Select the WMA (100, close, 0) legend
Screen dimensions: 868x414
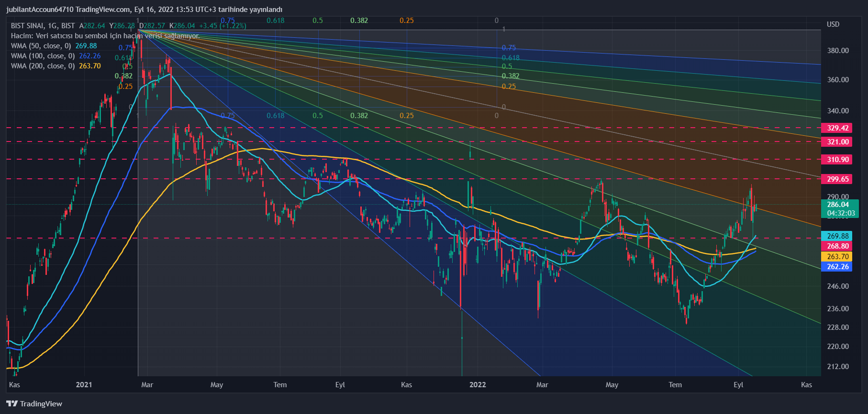click(43, 56)
